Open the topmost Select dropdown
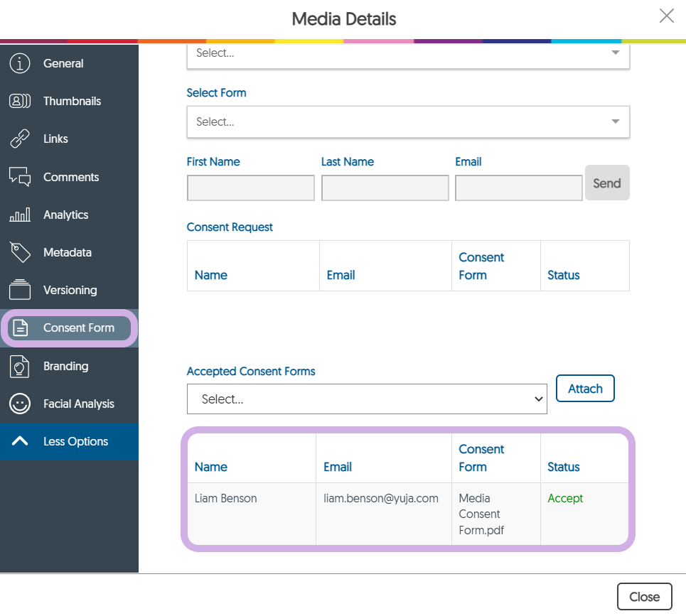This screenshot has height=616, width=686. [x=407, y=55]
